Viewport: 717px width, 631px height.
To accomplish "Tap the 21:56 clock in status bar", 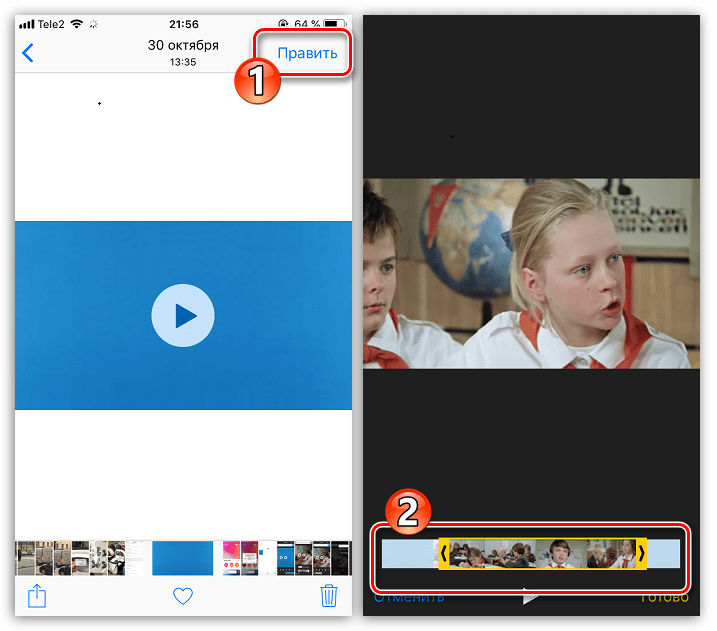I will click(184, 24).
